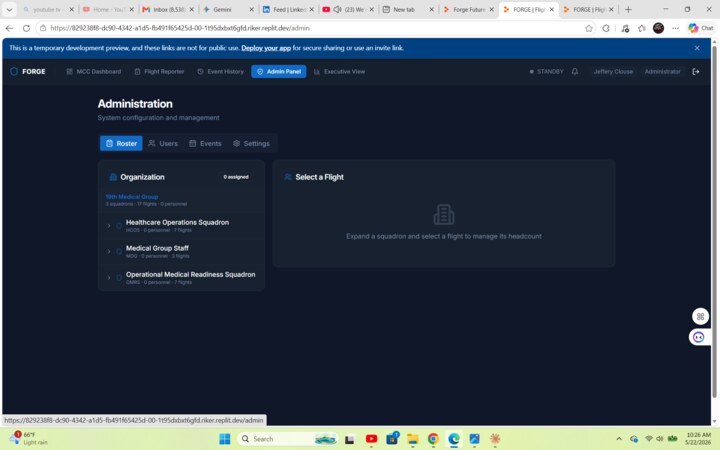Switch to the Events tab

pyautogui.click(x=205, y=143)
